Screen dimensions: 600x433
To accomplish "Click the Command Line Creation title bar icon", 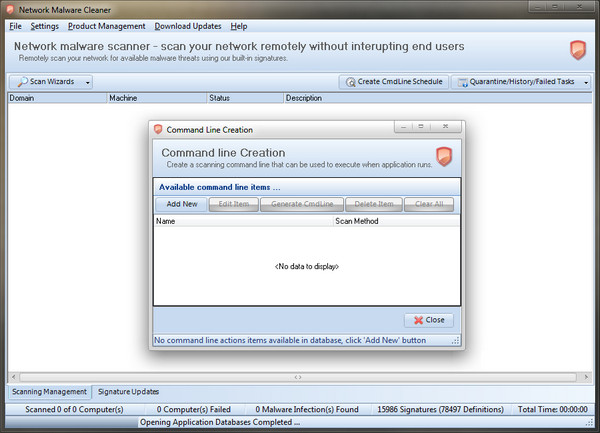I will [158, 129].
